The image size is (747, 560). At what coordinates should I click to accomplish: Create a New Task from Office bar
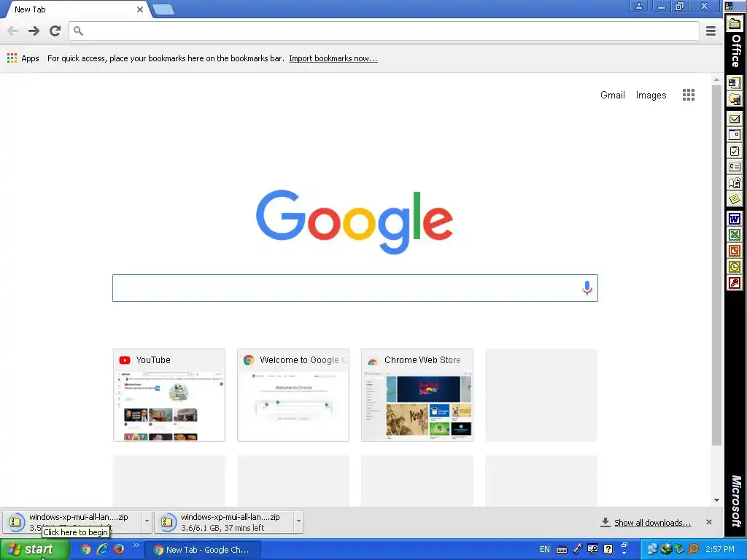pyautogui.click(x=734, y=151)
